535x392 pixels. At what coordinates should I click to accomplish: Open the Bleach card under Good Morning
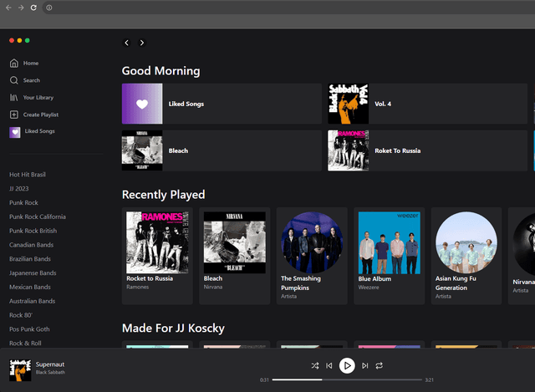click(x=222, y=150)
